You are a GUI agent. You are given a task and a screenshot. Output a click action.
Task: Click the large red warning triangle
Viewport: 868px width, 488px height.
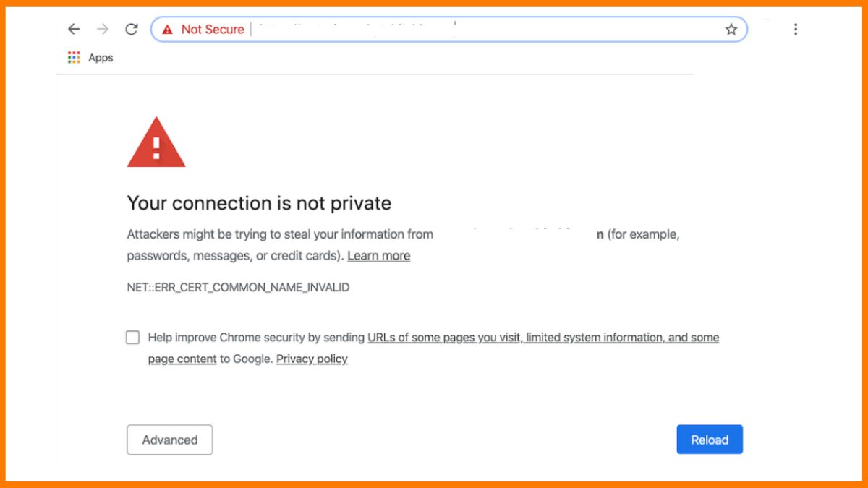tap(156, 143)
